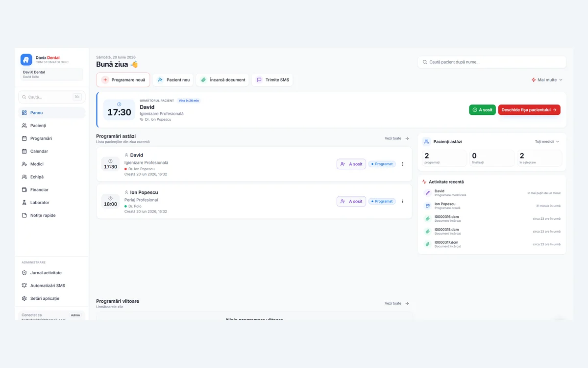The image size is (588, 368).
Task: Open Notițe rapide
Action: (x=52, y=215)
